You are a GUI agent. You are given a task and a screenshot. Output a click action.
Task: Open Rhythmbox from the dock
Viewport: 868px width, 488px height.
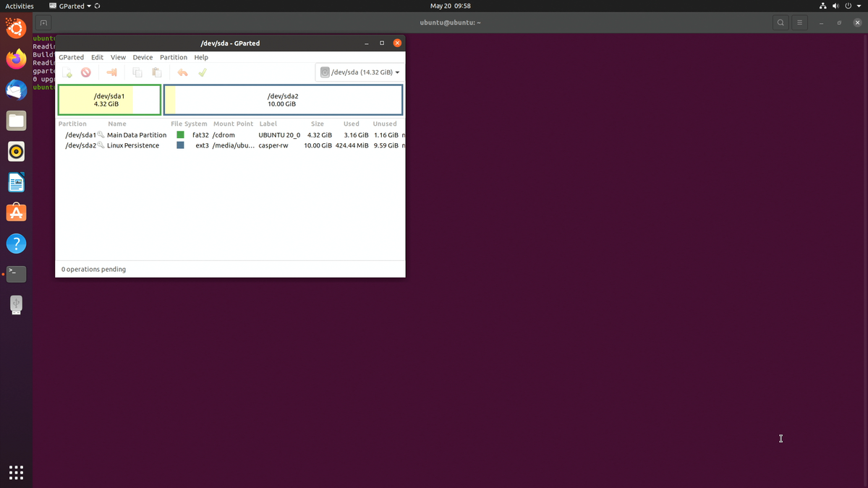(x=16, y=151)
